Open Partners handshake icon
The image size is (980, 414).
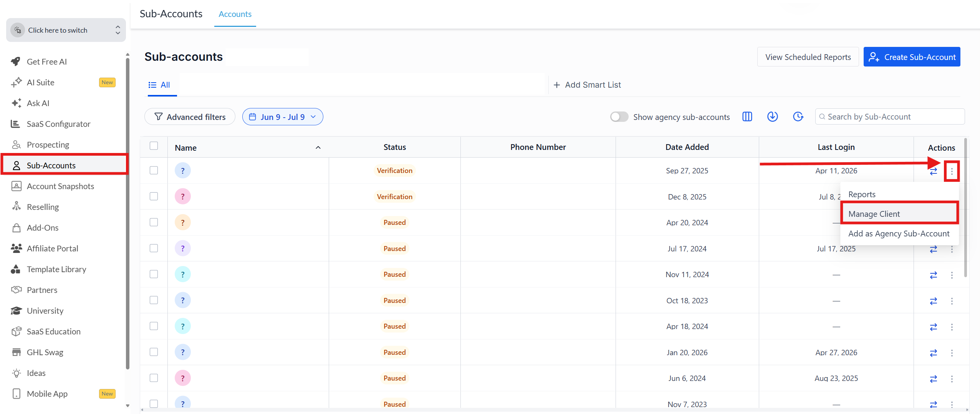[x=16, y=290]
